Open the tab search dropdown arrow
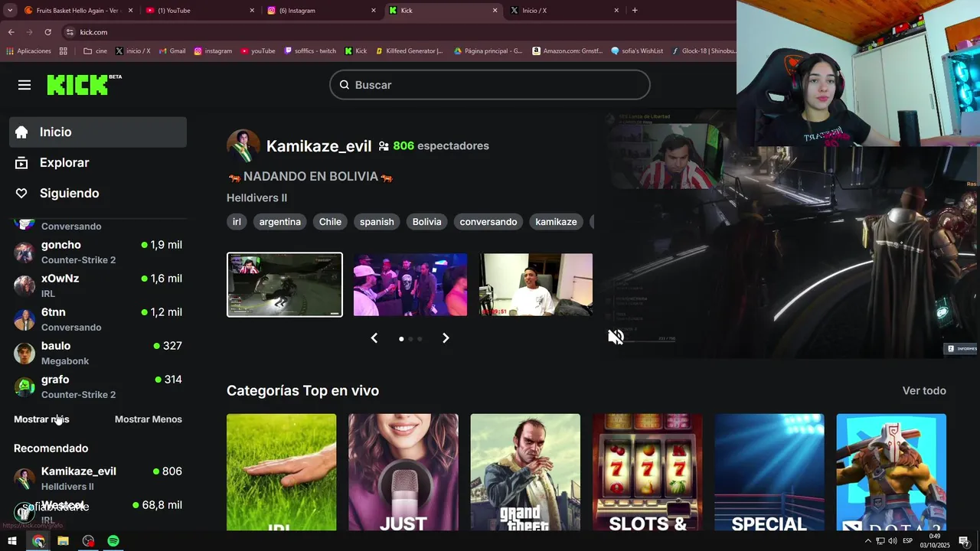 click(10, 10)
